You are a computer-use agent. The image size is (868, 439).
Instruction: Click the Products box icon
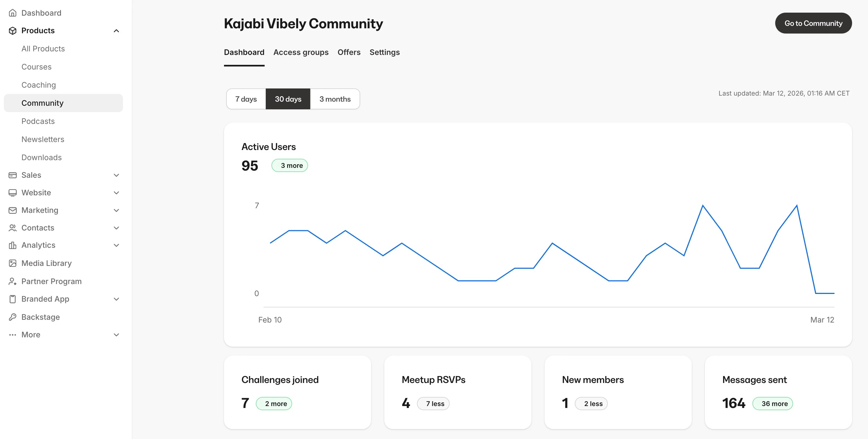12,31
